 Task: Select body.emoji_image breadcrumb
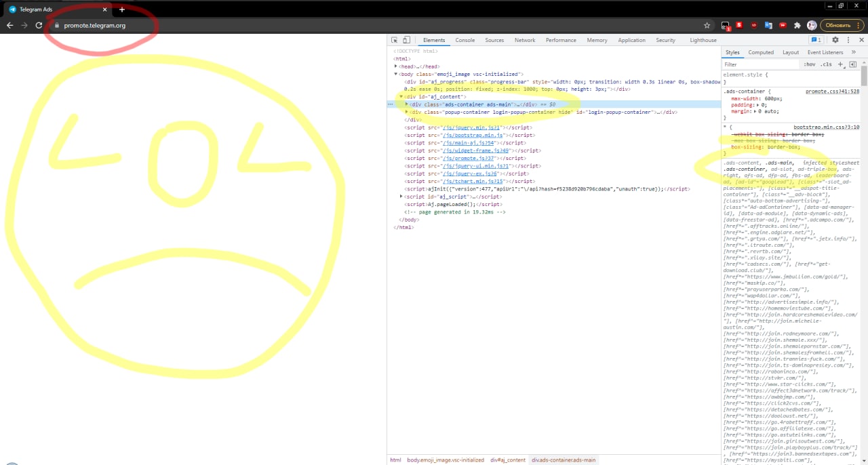pos(446,460)
